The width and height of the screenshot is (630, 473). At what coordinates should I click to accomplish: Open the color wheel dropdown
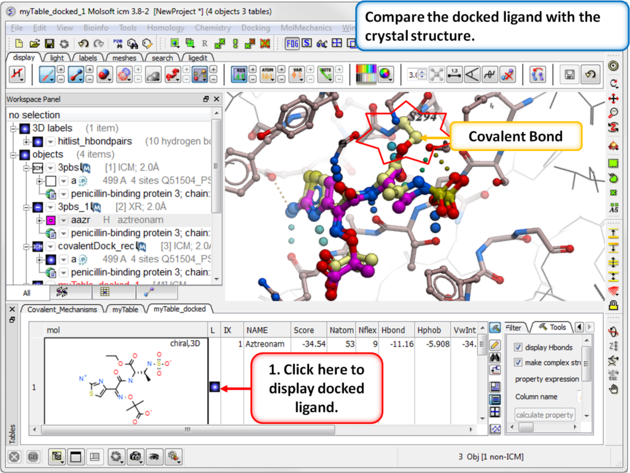coord(385,75)
